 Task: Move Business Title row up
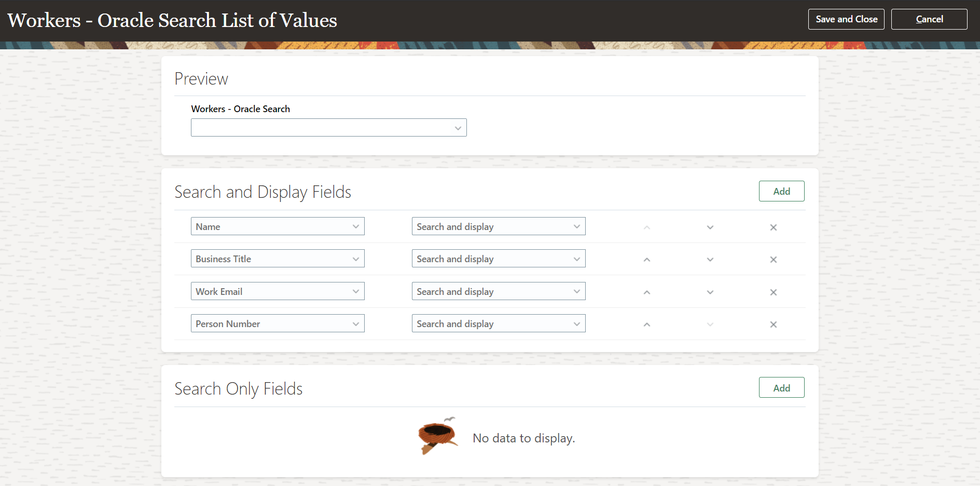(647, 260)
